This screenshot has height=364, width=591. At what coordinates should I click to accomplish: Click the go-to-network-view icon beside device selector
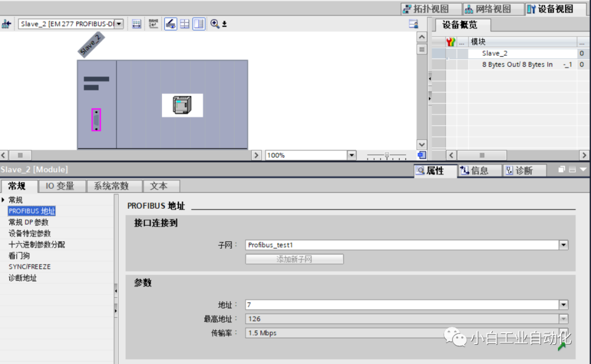click(7, 24)
